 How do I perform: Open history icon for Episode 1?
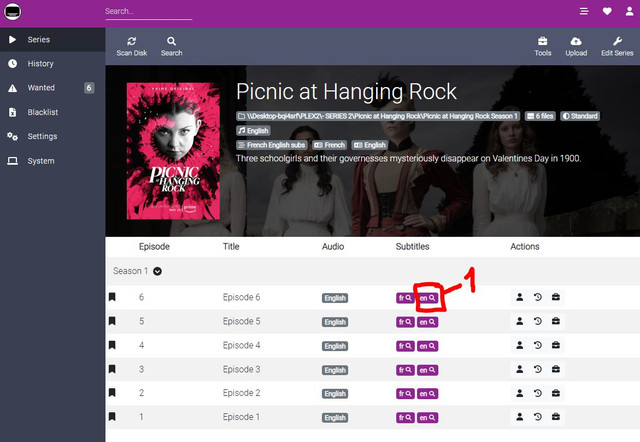coord(538,417)
